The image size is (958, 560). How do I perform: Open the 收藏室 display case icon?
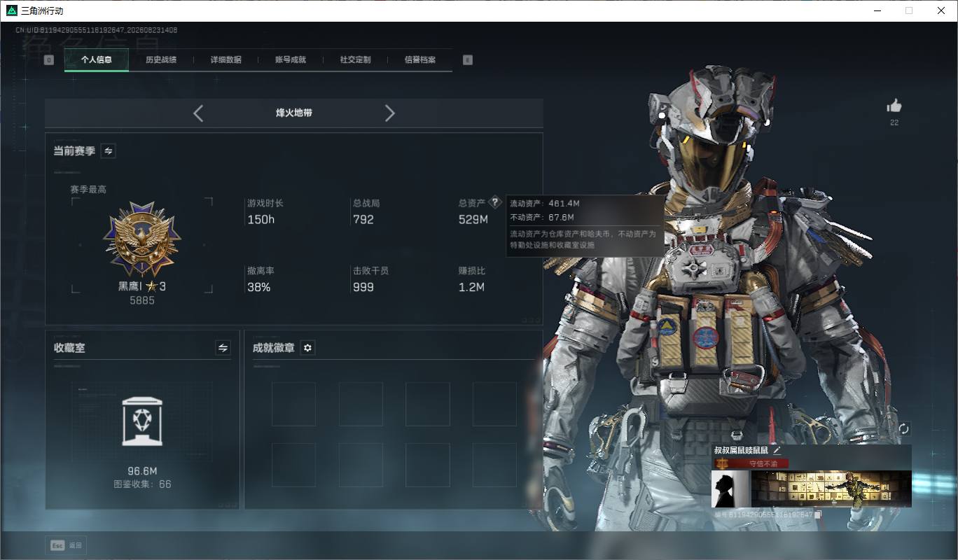142,421
